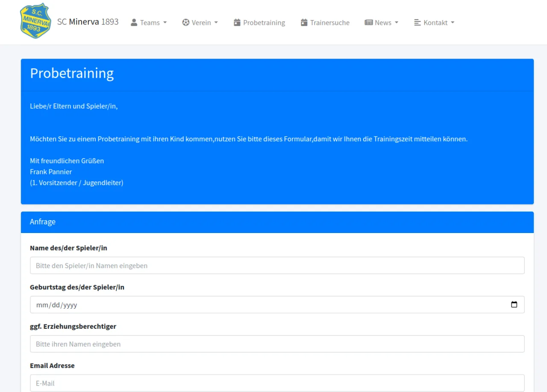Go to the Probetraining page
The height and width of the screenshot is (392, 547).
(x=259, y=23)
